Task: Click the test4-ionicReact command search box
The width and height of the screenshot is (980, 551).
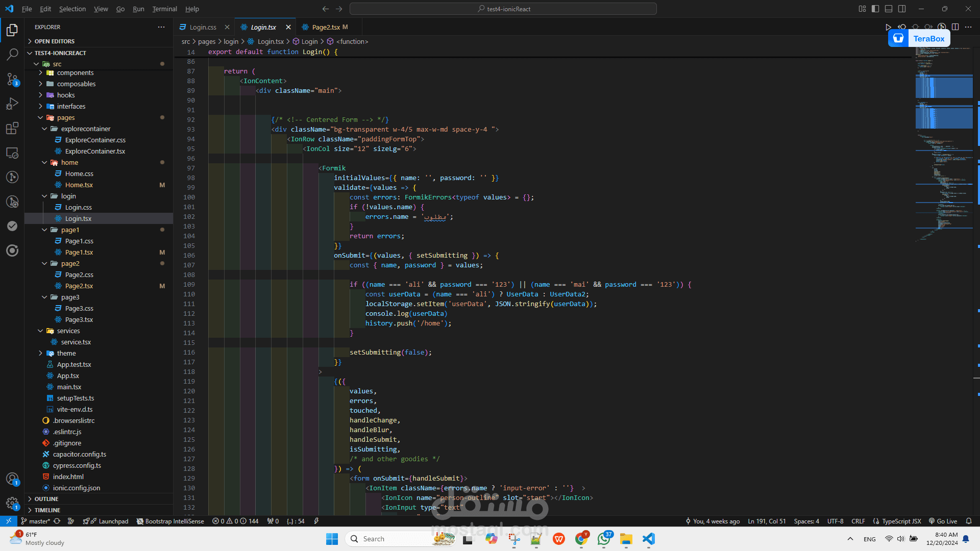Action: [x=503, y=9]
